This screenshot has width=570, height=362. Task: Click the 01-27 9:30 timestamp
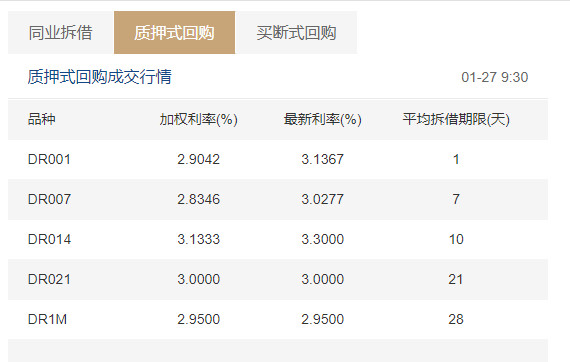pyautogui.click(x=494, y=77)
